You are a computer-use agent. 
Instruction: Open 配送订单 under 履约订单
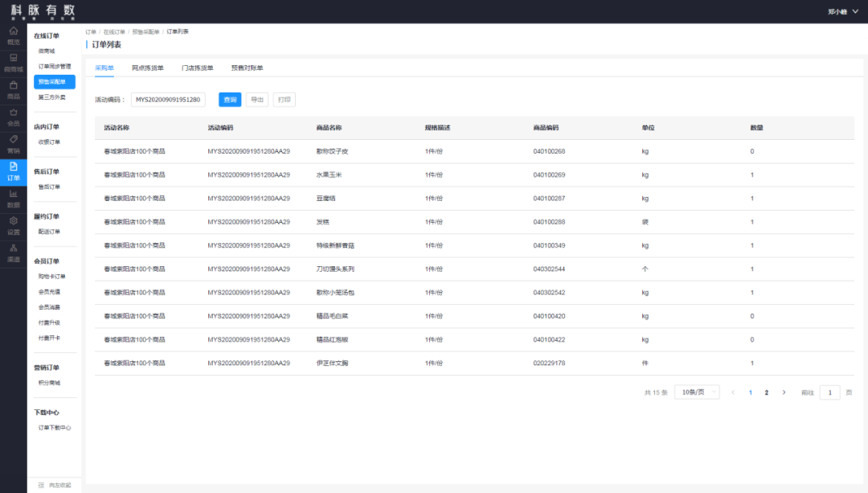[x=49, y=232]
